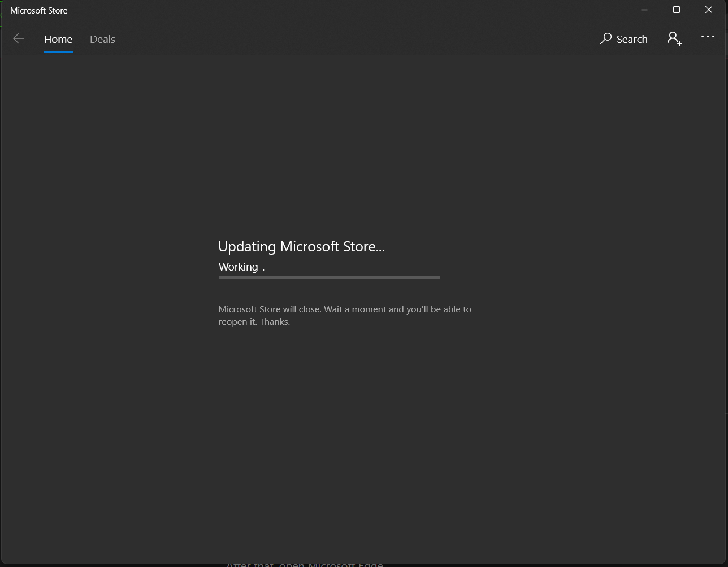Open Search in Microsoft Store
This screenshot has width=728, height=567.
click(623, 39)
